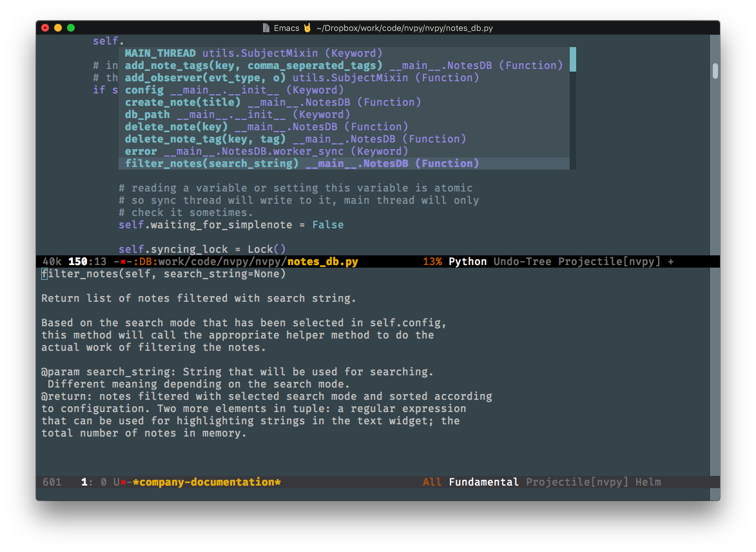Click Fundamental mode indicator
This screenshot has width=756, height=552.
point(483,482)
